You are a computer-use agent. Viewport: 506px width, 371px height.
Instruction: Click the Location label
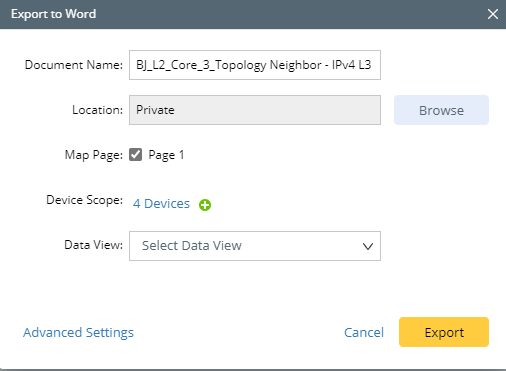click(98, 110)
